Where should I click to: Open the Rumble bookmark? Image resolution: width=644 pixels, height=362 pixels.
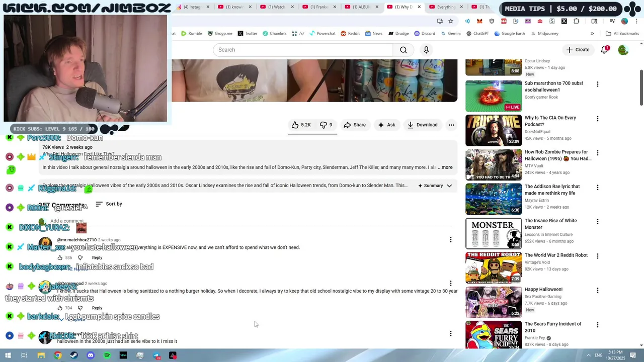(x=191, y=34)
